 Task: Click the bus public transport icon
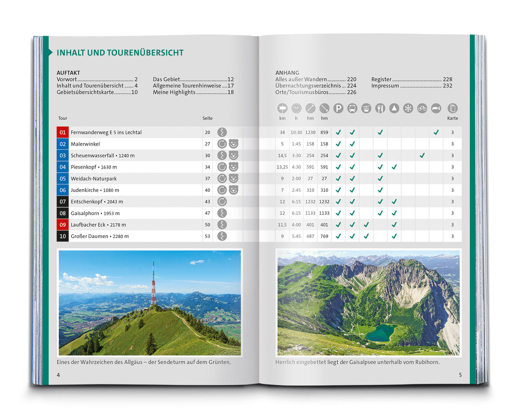point(352,109)
